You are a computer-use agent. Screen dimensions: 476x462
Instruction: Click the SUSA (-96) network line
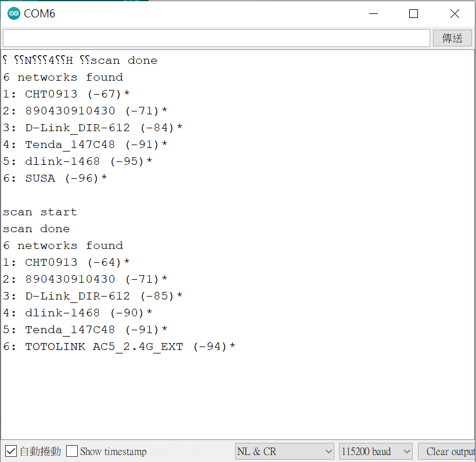click(x=55, y=178)
